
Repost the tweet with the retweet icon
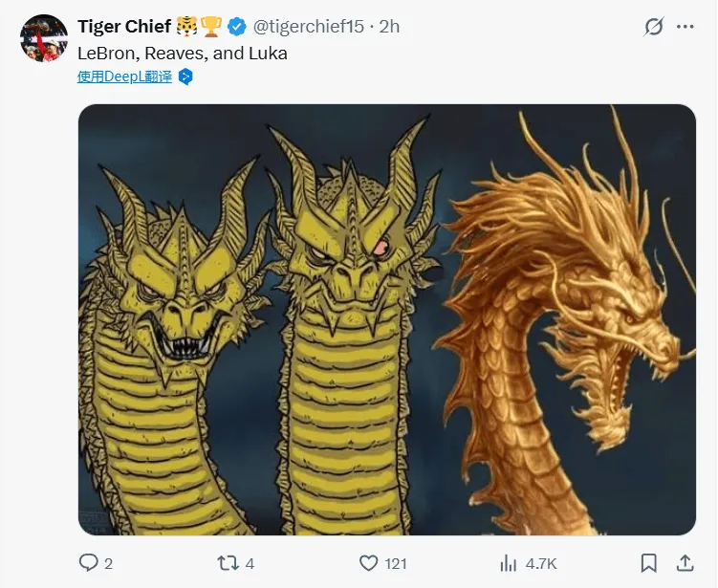coord(228,563)
